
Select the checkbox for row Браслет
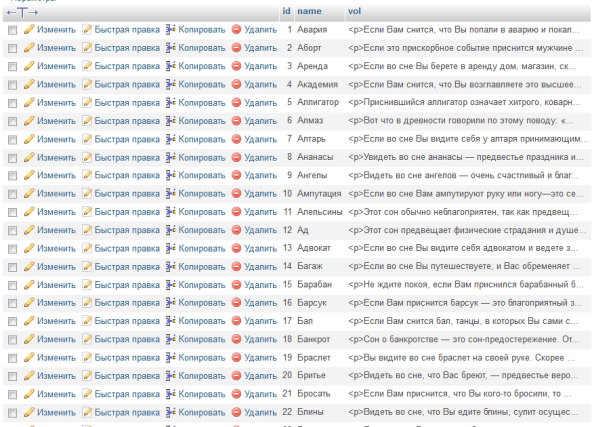point(12,358)
